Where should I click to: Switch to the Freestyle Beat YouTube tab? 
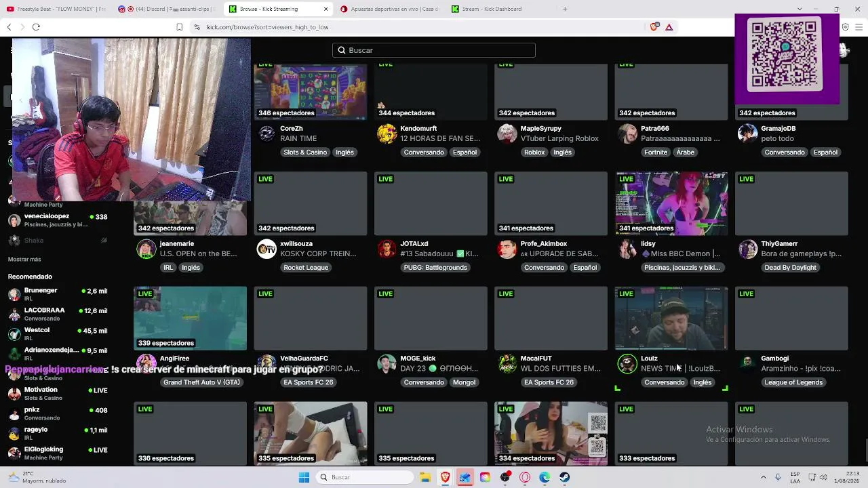pos(57,9)
